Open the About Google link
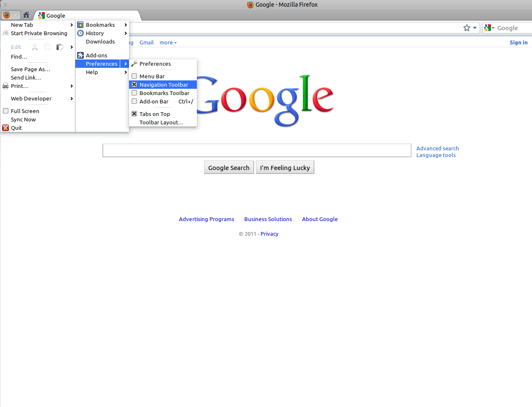 point(320,219)
